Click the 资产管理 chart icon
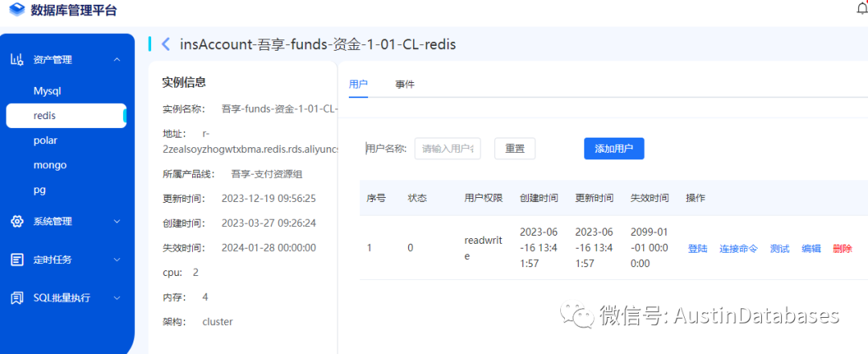The height and width of the screenshot is (354, 868). (17, 60)
